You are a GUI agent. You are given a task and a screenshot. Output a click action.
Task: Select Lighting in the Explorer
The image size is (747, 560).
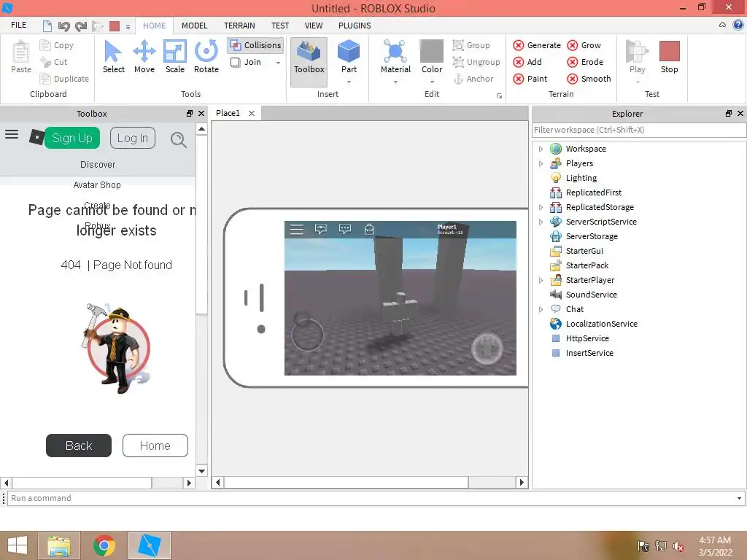(581, 178)
